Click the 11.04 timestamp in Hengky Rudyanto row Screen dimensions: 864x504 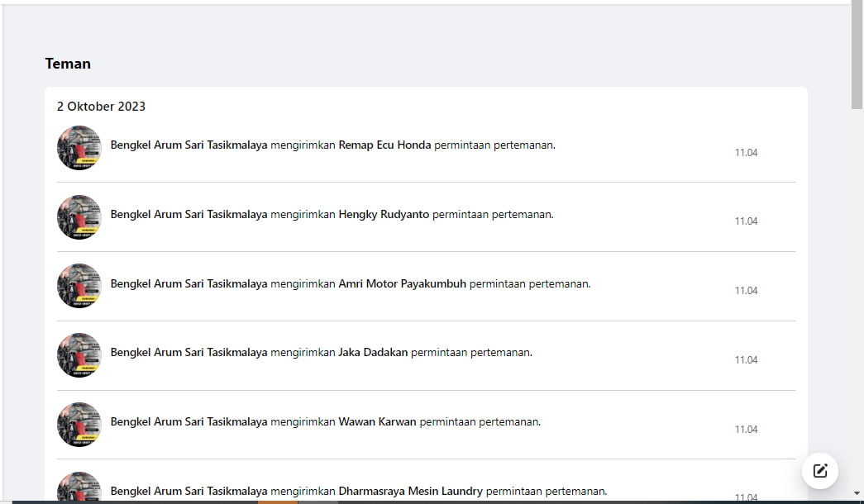point(746,221)
